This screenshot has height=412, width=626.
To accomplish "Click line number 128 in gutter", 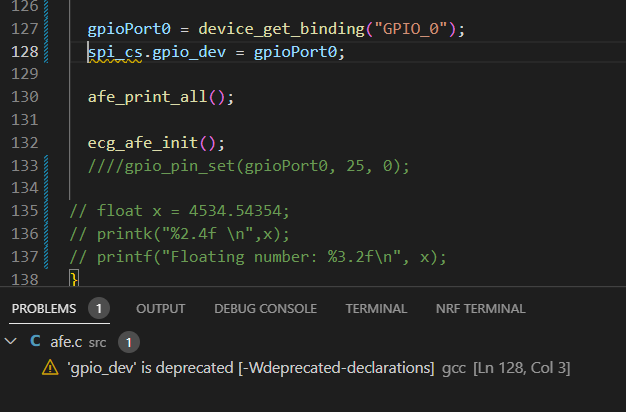I will coord(25,52).
